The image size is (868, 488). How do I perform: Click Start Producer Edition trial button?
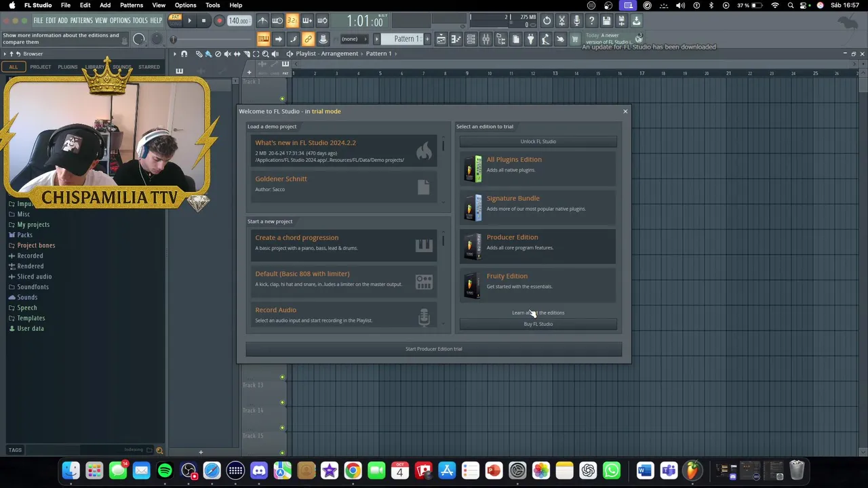434,349
